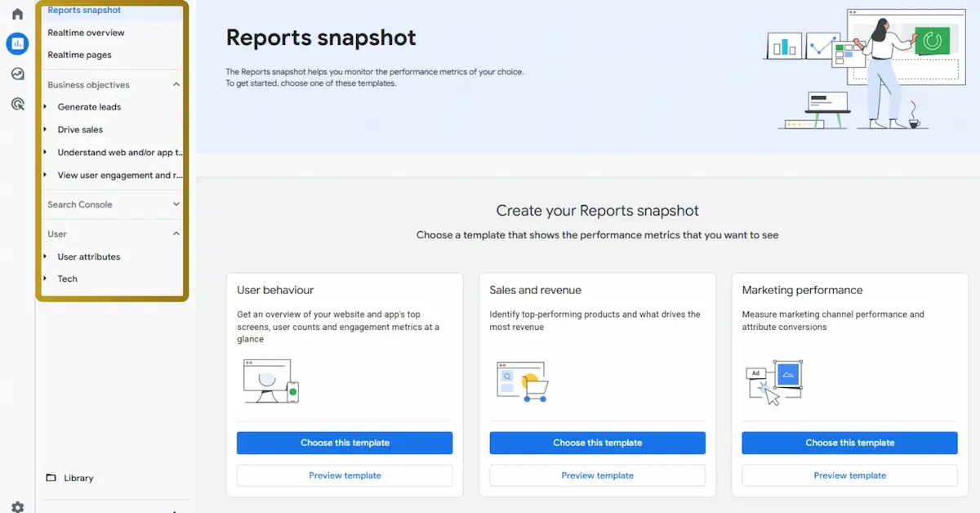Open the Home icon in left rail

click(17, 14)
